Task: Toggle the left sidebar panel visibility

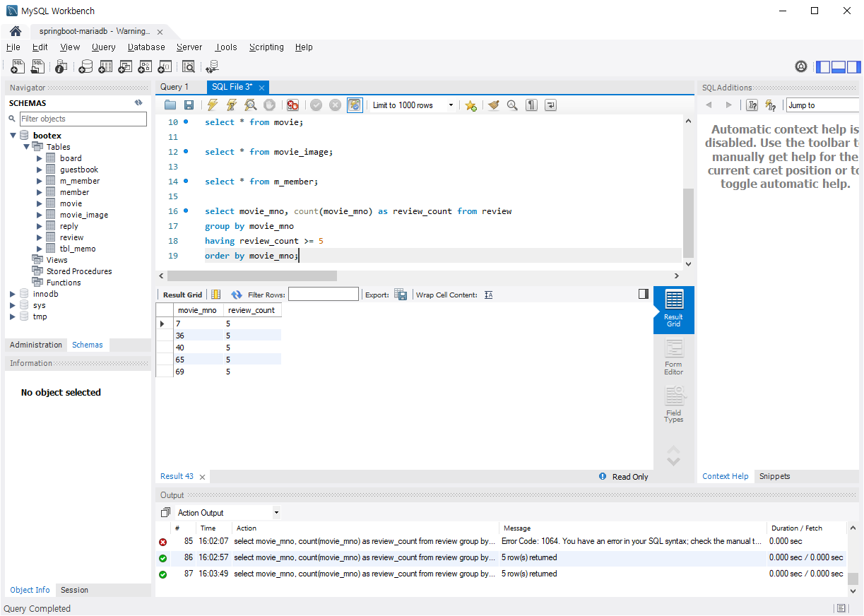Action: 823,67
